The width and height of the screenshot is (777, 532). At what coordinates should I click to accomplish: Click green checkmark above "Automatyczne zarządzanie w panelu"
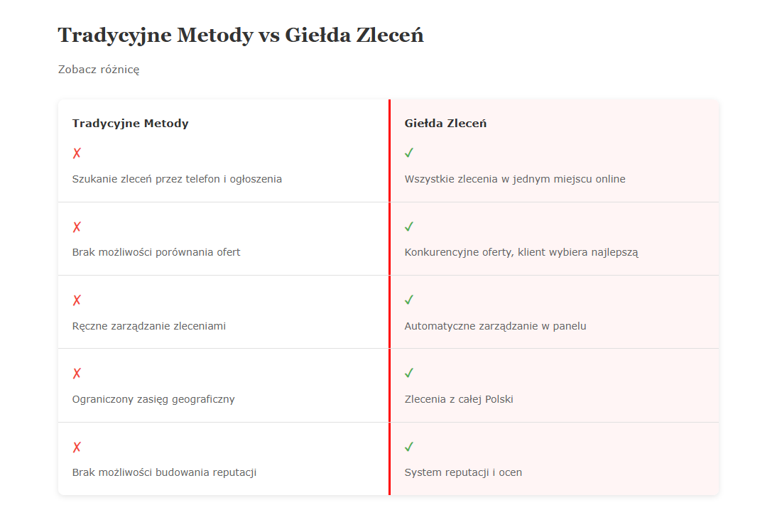point(409,300)
